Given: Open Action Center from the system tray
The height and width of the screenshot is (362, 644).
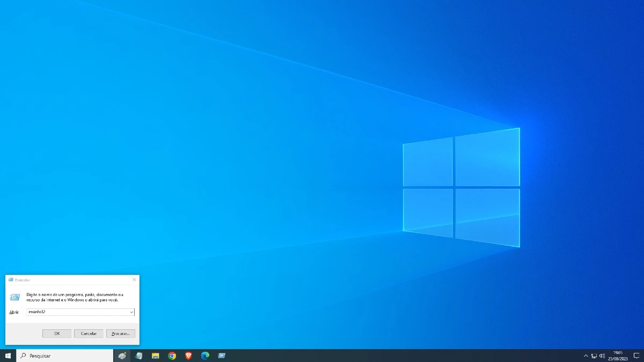Looking at the screenshot, I should pos(636,356).
